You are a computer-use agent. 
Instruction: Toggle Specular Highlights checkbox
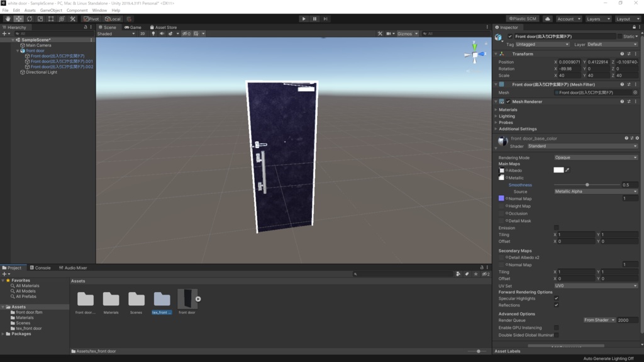[556, 298]
